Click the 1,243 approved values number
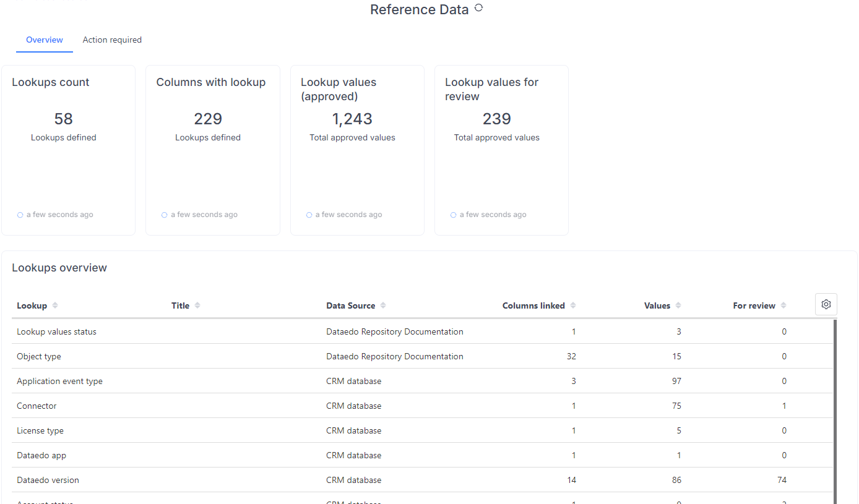The image size is (859, 504). (352, 119)
